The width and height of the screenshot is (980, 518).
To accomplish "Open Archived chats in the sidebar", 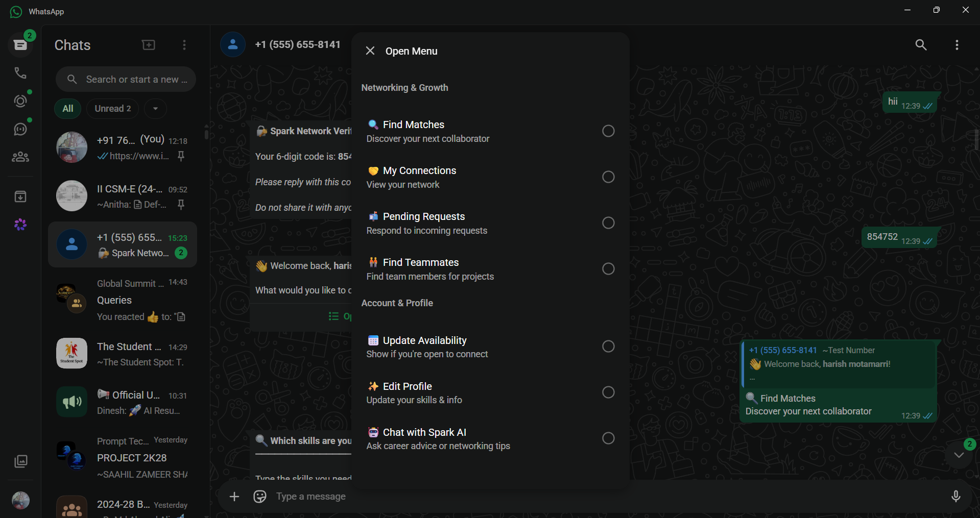I will 20,196.
